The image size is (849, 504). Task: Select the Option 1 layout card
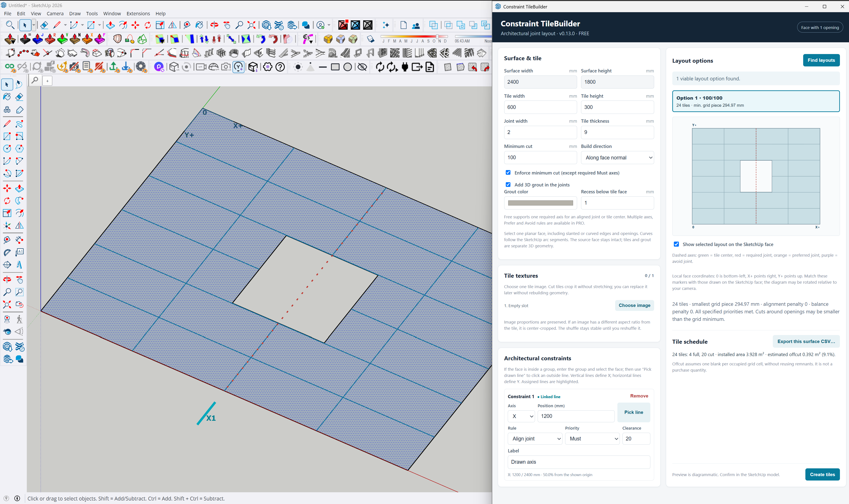tap(756, 101)
